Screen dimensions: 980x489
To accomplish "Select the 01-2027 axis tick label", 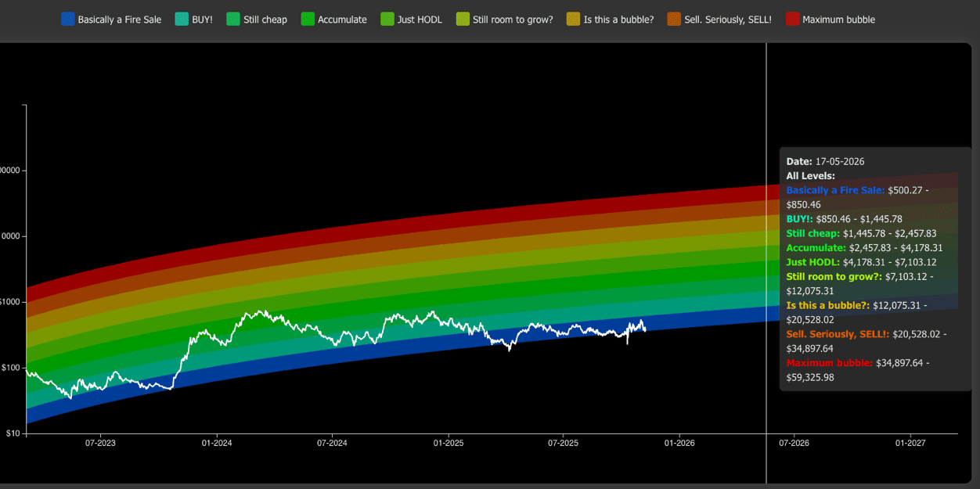I will tap(910, 444).
